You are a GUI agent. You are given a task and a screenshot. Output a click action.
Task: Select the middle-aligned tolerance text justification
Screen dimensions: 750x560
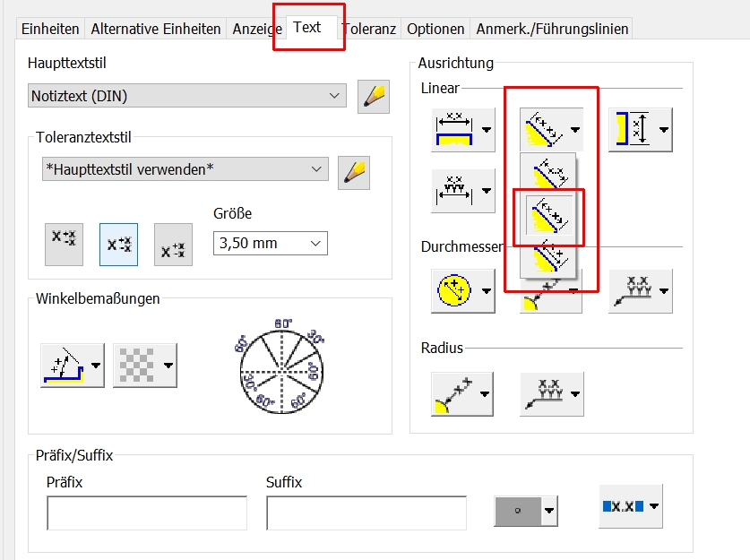click(x=117, y=245)
